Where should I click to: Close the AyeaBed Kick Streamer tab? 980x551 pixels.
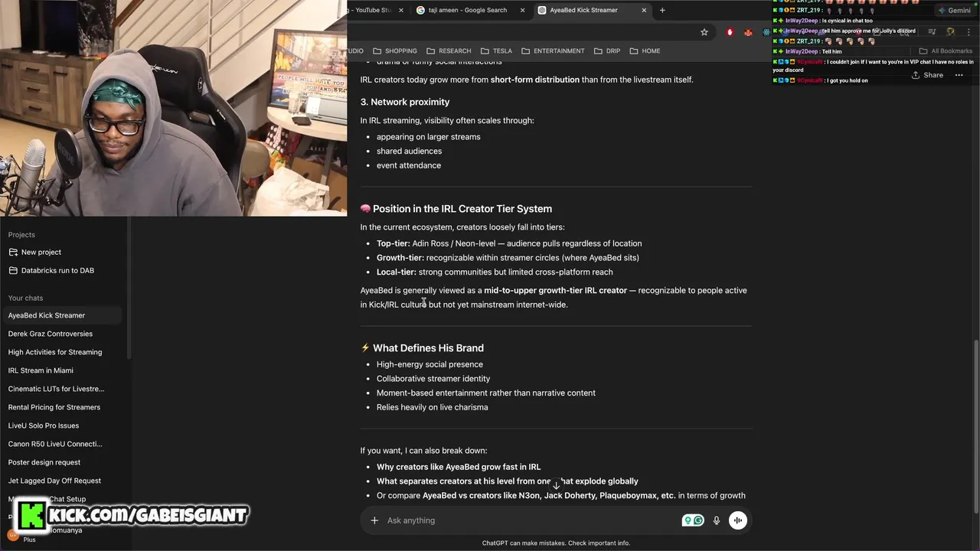click(x=644, y=10)
